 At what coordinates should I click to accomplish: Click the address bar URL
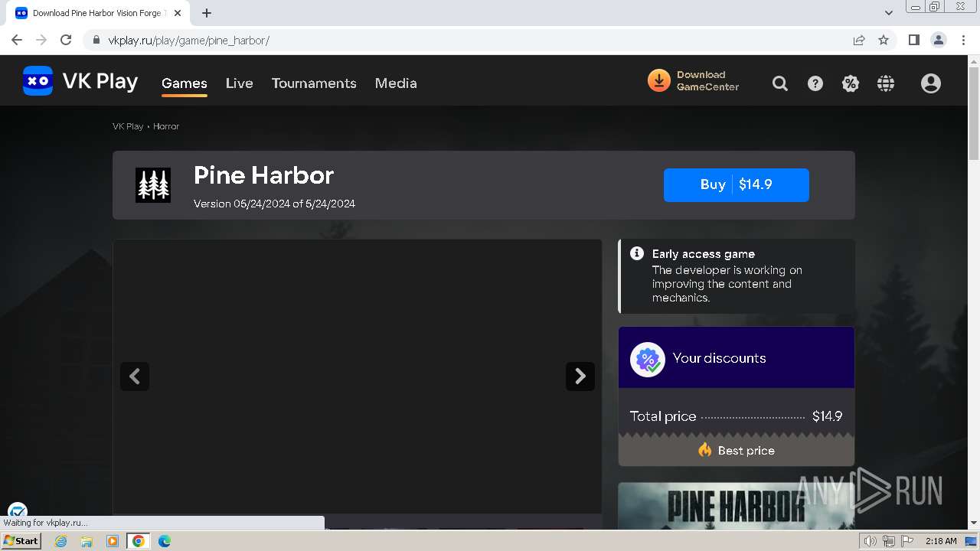click(188, 41)
